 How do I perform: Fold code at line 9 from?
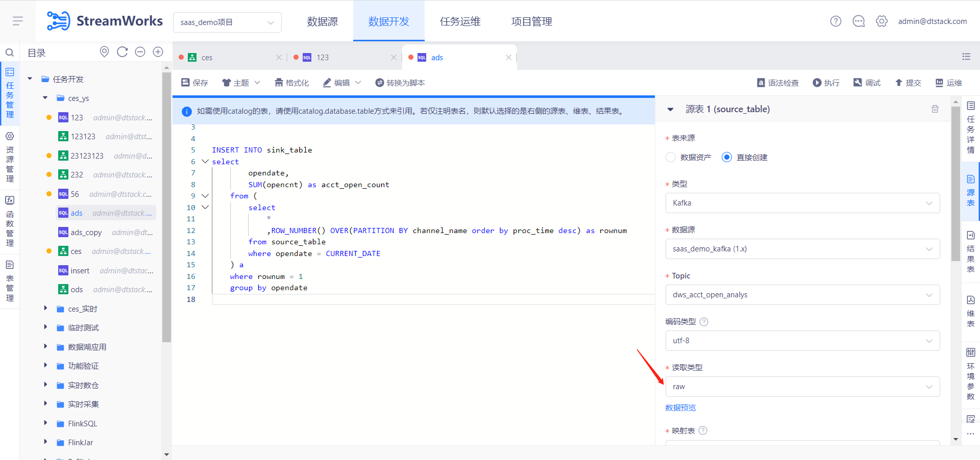(205, 195)
